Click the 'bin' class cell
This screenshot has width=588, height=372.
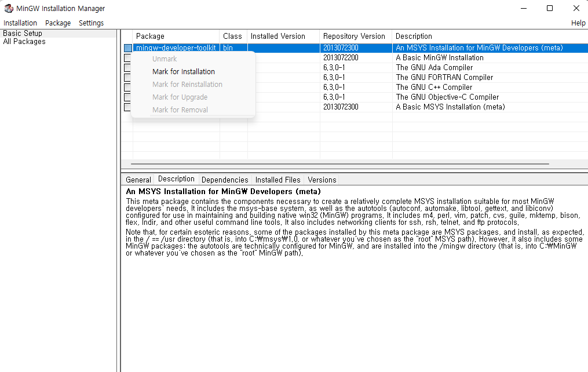tap(228, 48)
